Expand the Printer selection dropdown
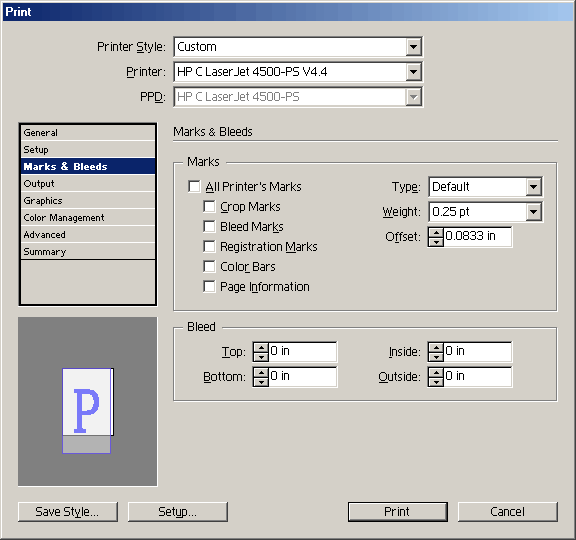 coord(413,72)
